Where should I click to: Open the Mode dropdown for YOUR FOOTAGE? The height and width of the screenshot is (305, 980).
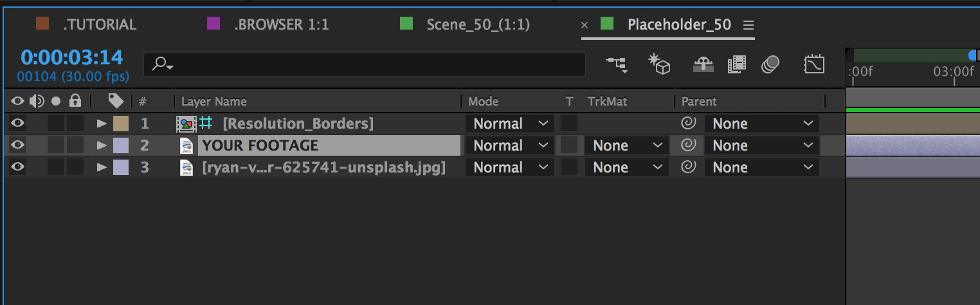click(x=509, y=145)
